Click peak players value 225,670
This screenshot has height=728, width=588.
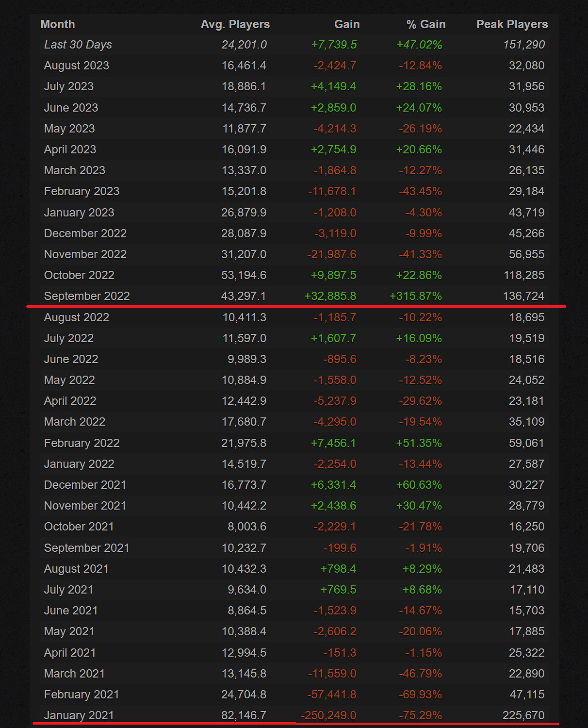(x=523, y=715)
